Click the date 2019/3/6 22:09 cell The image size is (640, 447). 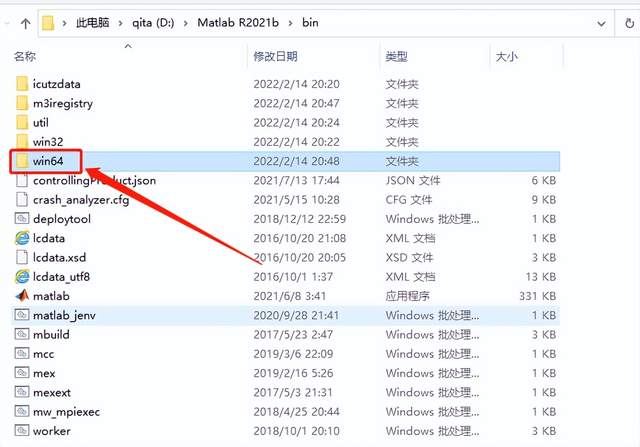tap(293, 354)
